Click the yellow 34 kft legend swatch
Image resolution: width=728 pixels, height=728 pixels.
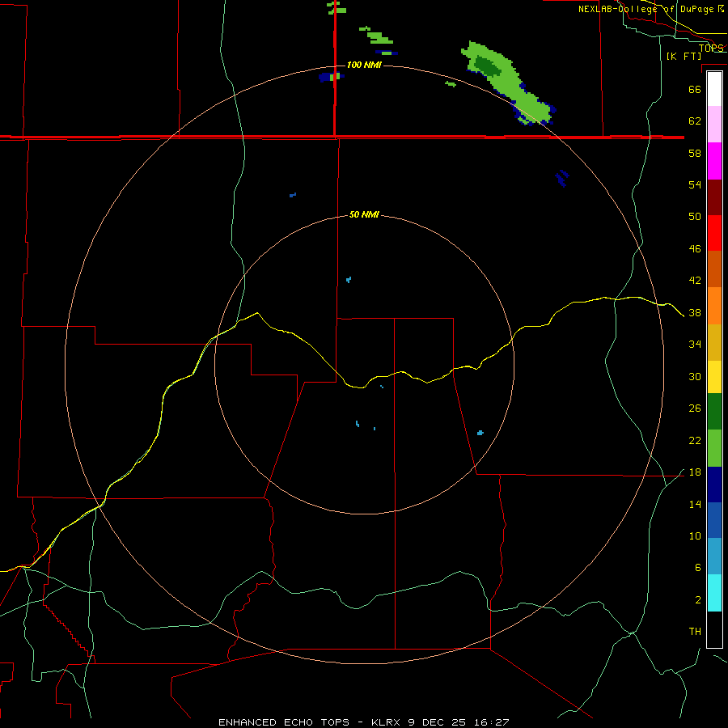pyautogui.click(x=714, y=377)
